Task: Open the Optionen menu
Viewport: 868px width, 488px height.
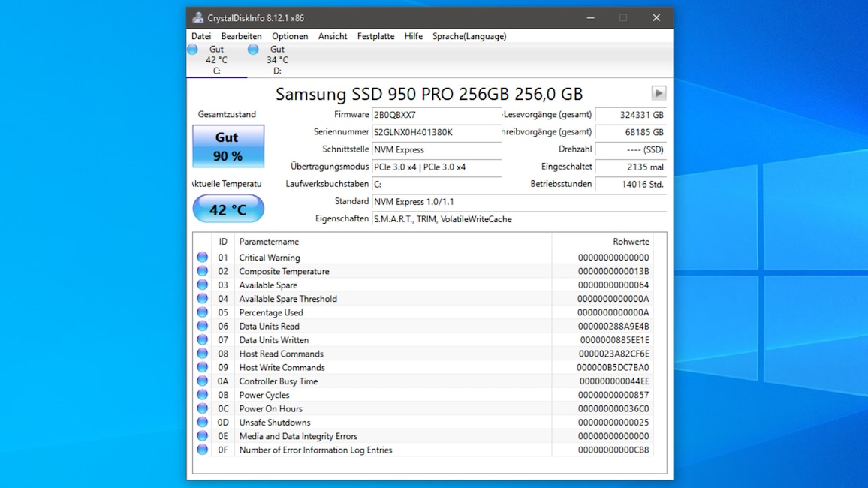Action: pos(290,36)
